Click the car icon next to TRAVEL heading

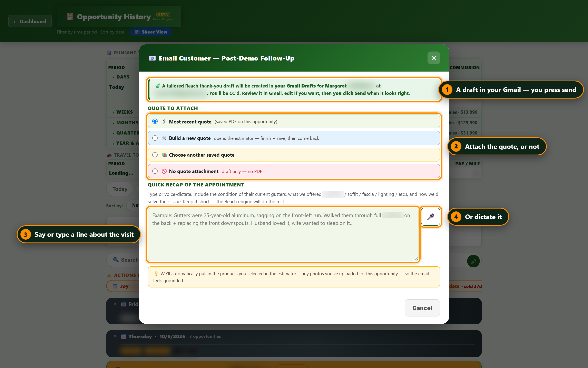click(x=109, y=155)
